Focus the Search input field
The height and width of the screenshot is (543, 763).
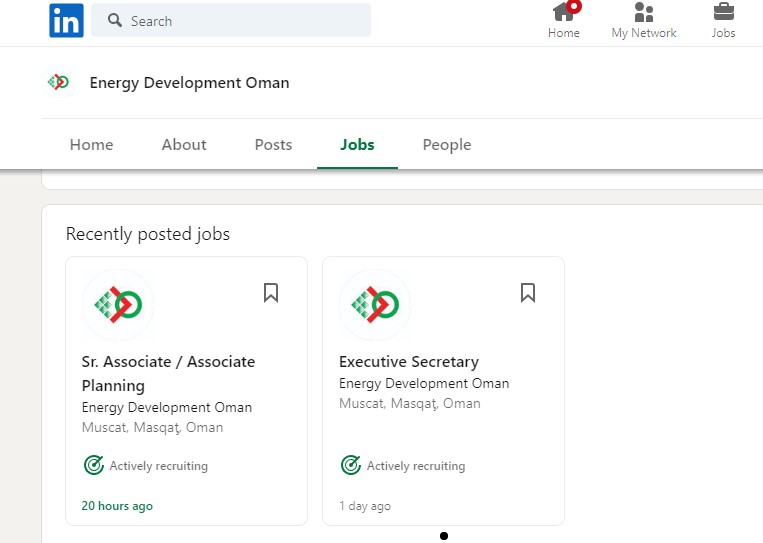[x=231, y=20]
